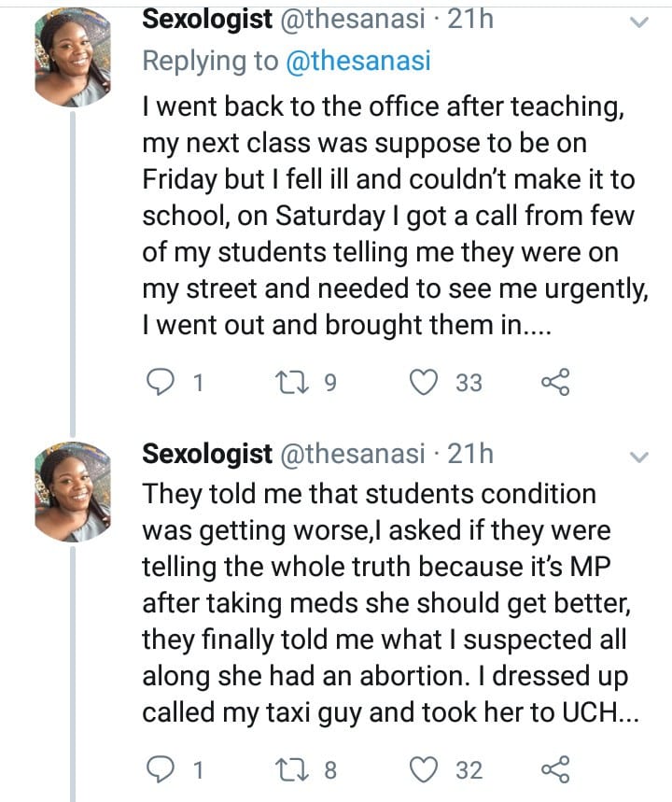The width and height of the screenshot is (672, 802).
Task: Share the first tweet about Saturday call
Action: click(554, 382)
